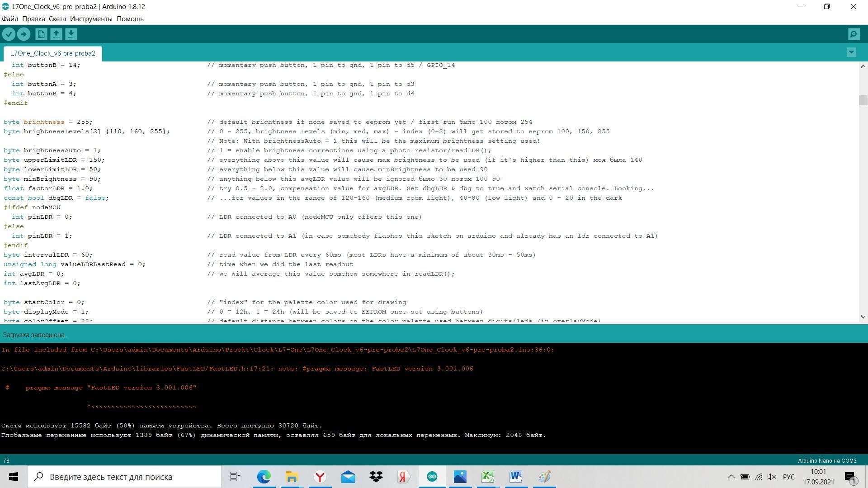Click the Upload sketch arrow icon

click(24, 34)
